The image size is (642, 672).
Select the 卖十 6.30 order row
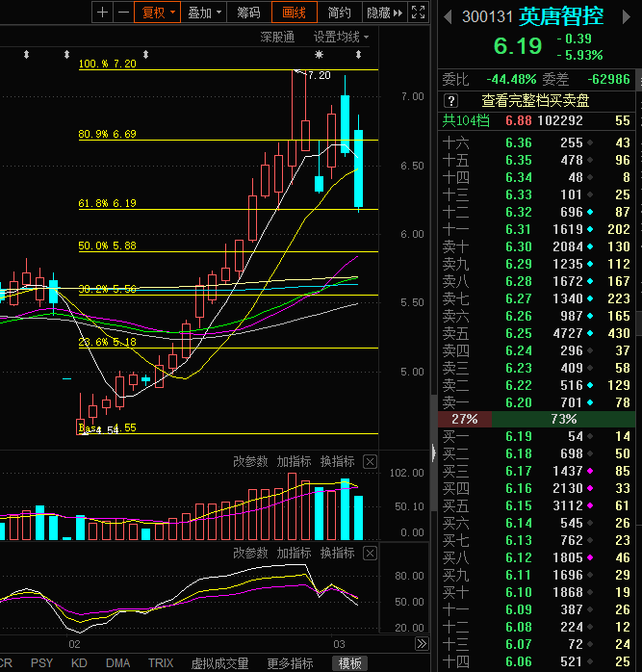click(x=536, y=246)
